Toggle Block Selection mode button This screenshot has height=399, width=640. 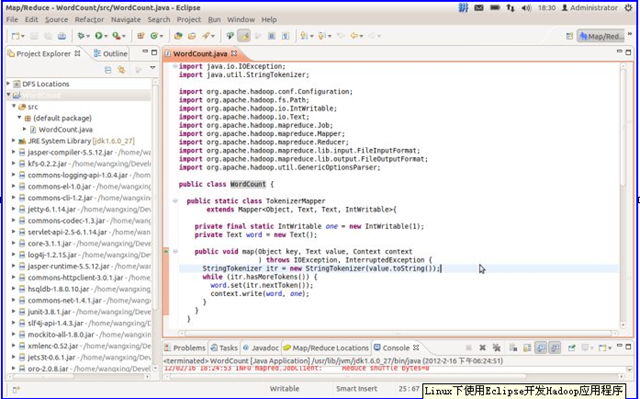[271, 36]
